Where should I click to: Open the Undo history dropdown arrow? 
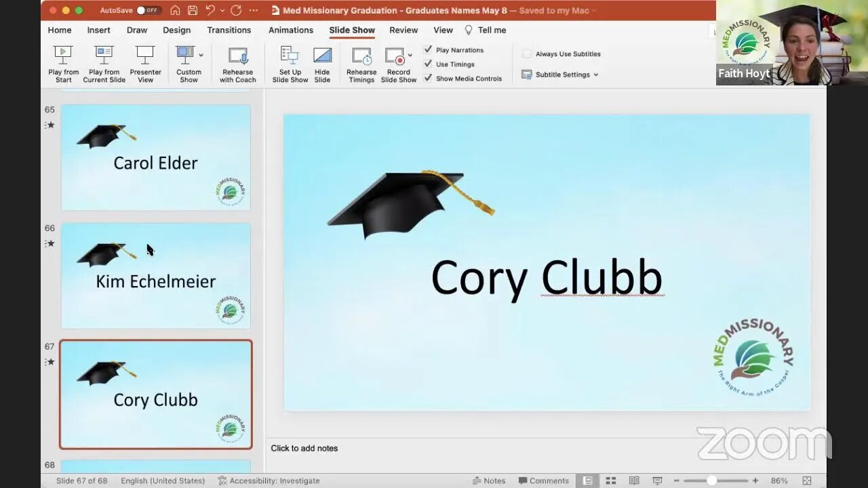tap(222, 10)
